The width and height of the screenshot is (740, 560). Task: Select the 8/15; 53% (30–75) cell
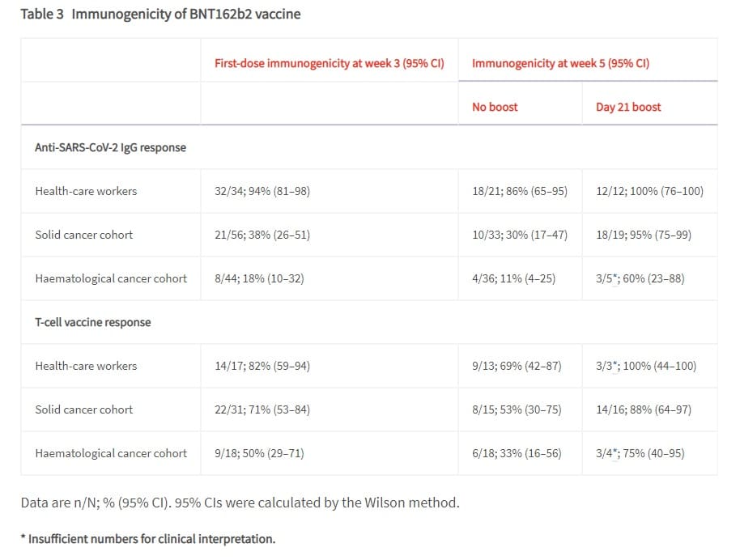pyautogui.click(x=517, y=409)
